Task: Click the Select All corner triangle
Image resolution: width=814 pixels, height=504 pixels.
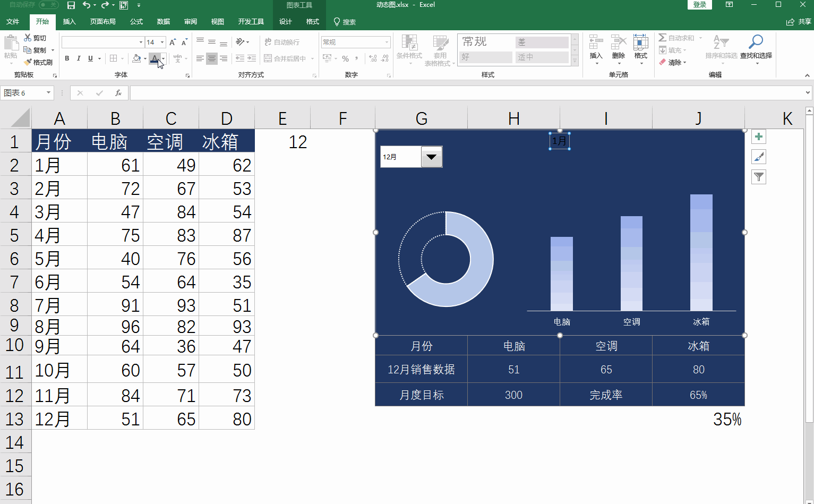Action: 20,118
